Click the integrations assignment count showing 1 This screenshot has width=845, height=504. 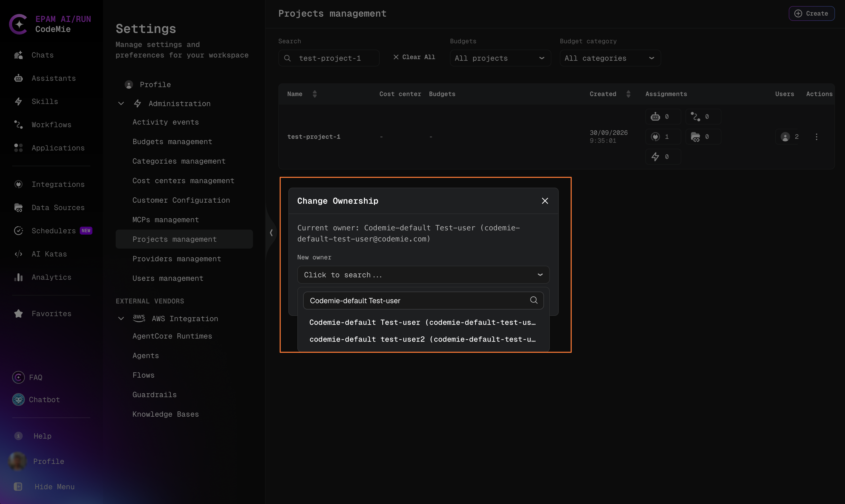pos(663,136)
